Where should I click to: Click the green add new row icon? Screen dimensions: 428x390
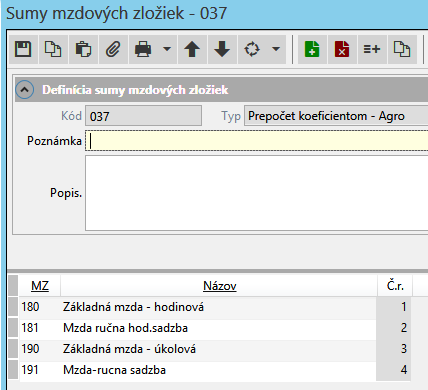(312, 49)
